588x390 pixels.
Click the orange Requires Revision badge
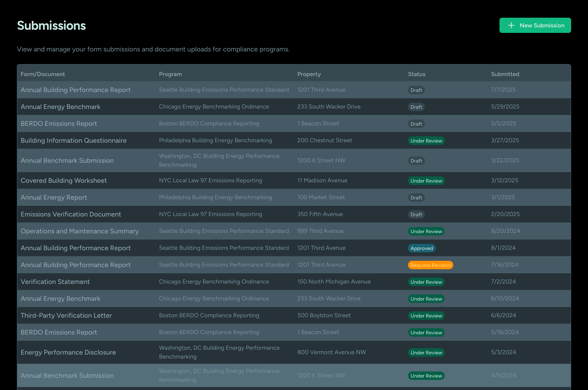pyautogui.click(x=430, y=265)
